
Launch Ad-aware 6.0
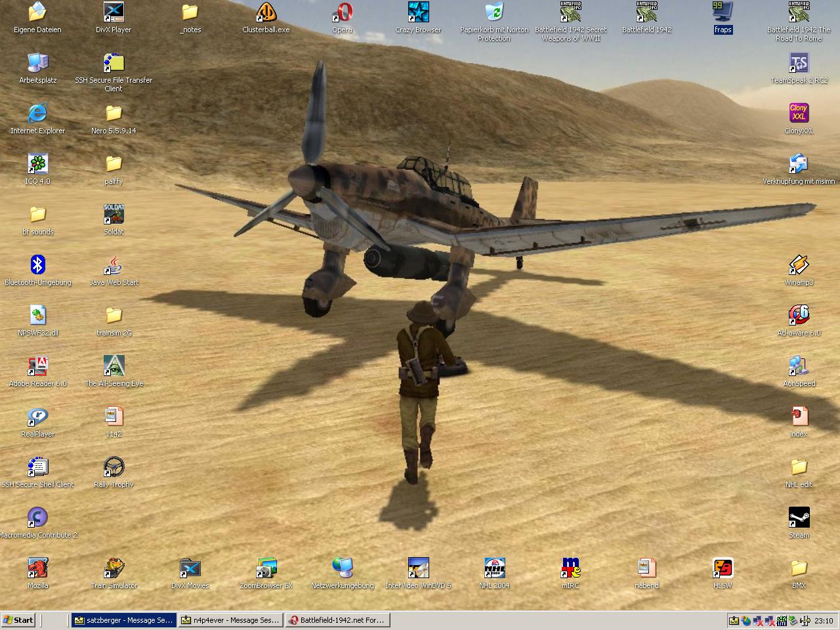799,321
